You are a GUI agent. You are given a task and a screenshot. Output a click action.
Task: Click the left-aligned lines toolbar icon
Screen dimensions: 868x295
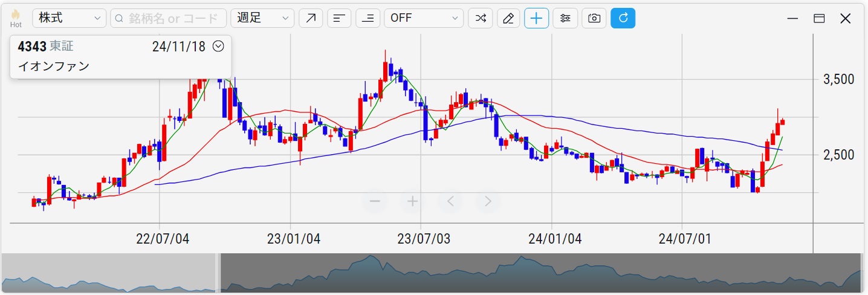coord(339,18)
